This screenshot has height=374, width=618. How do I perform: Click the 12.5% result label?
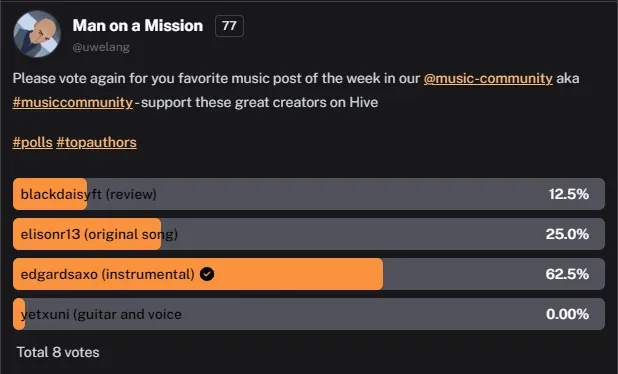(569, 194)
